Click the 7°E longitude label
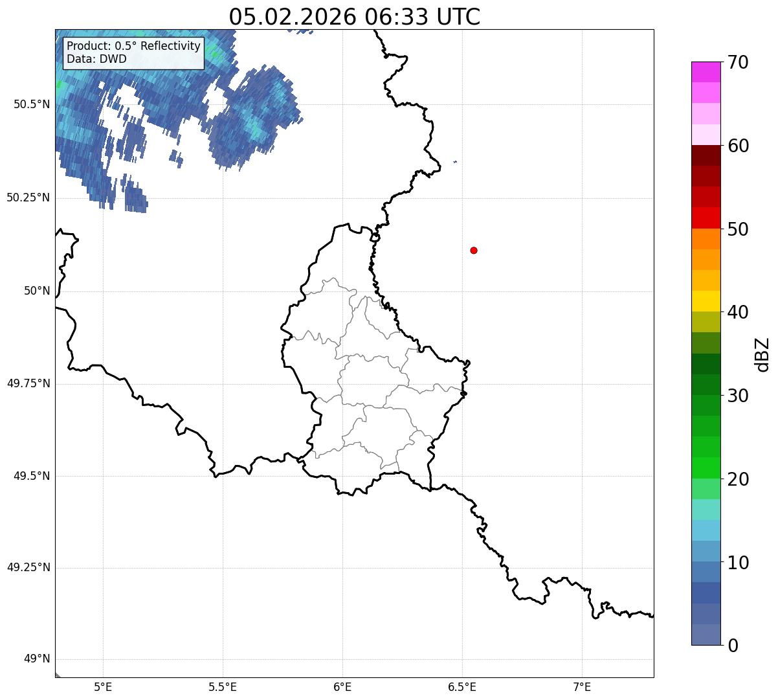778x700 pixels. [582, 687]
